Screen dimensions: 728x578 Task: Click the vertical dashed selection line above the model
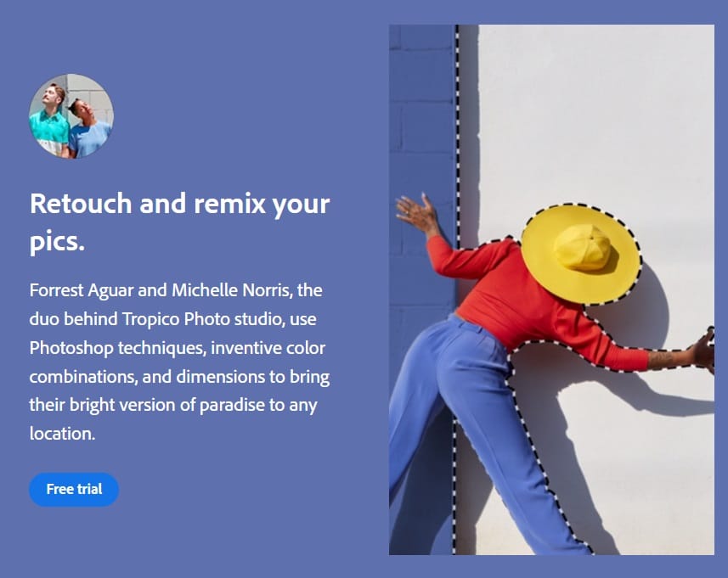click(x=457, y=127)
